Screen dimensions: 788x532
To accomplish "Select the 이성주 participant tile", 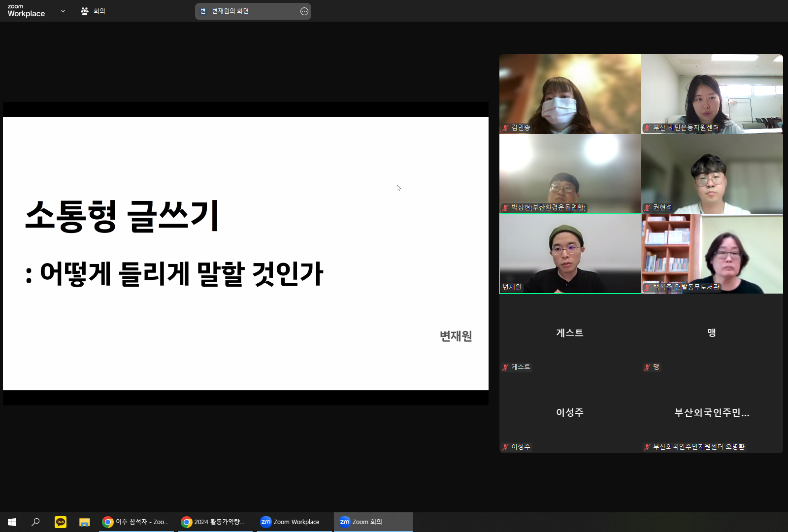I will tap(570, 413).
